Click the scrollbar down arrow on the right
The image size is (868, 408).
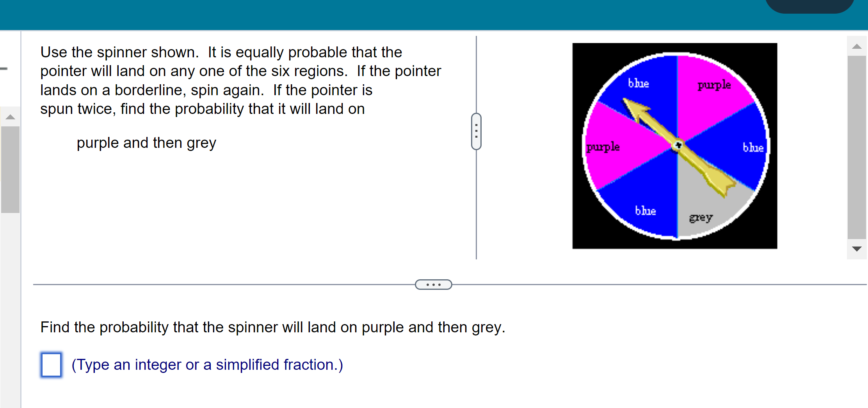pyautogui.click(x=856, y=248)
